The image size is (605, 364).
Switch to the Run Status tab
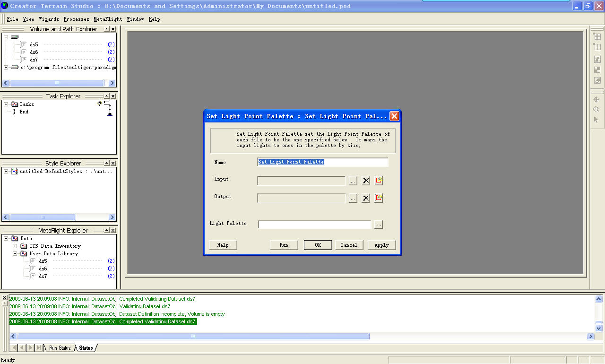click(x=60, y=348)
